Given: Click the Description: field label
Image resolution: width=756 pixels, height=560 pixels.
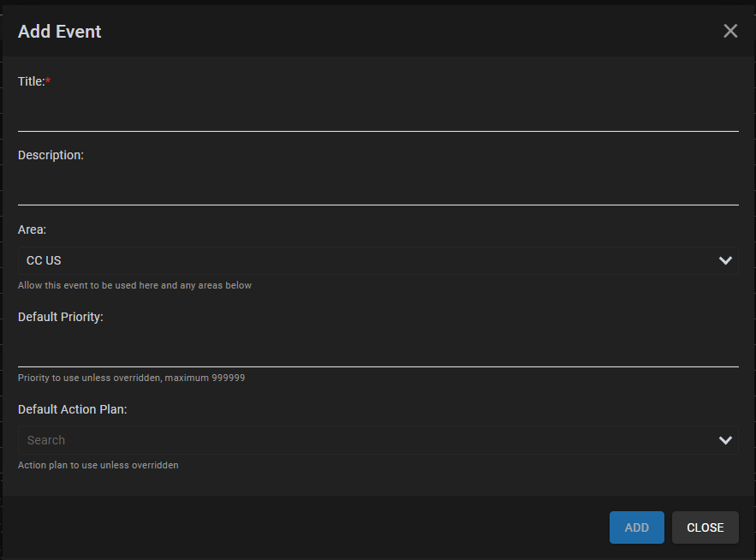Looking at the screenshot, I should [x=51, y=155].
